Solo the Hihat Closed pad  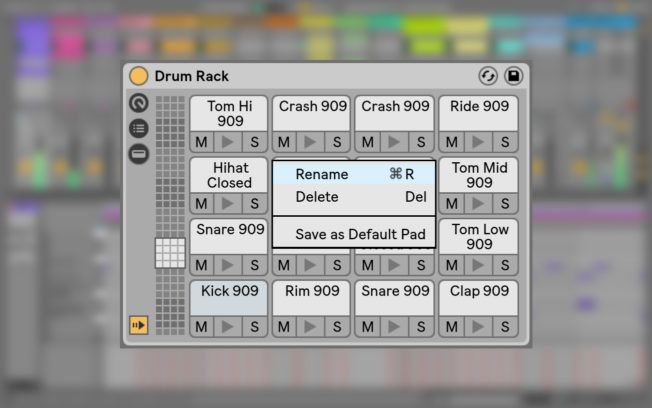254,203
